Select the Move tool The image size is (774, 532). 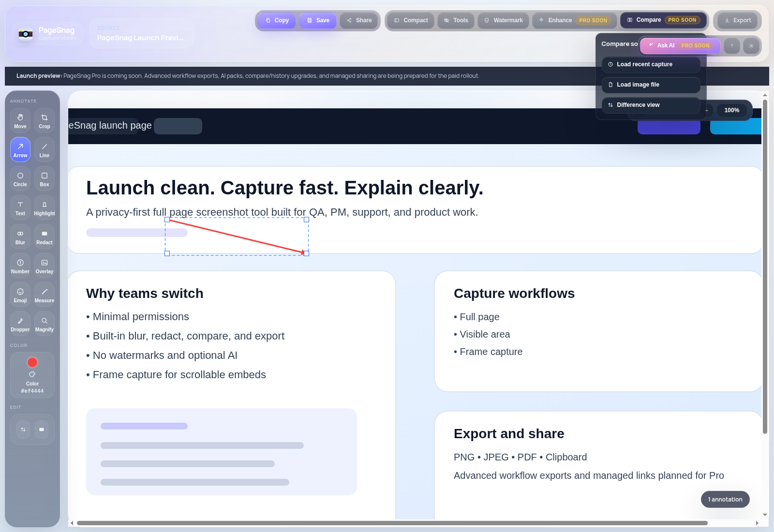tap(20, 120)
